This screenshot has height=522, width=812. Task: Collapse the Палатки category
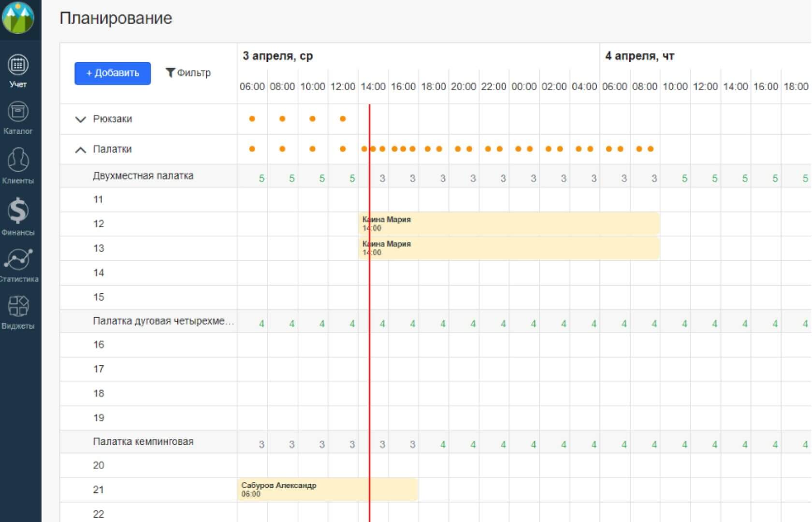pos(81,149)
